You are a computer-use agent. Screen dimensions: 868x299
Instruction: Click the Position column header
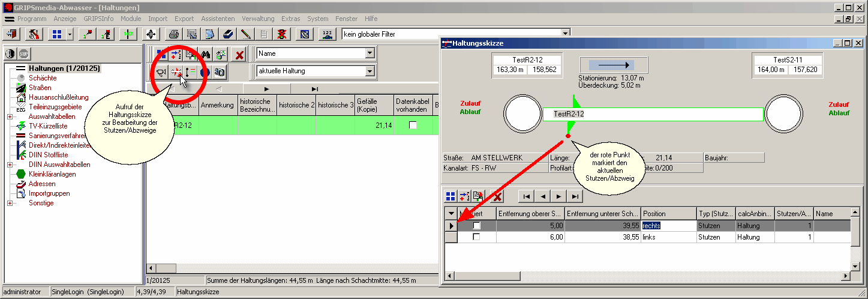pos(668,214)
